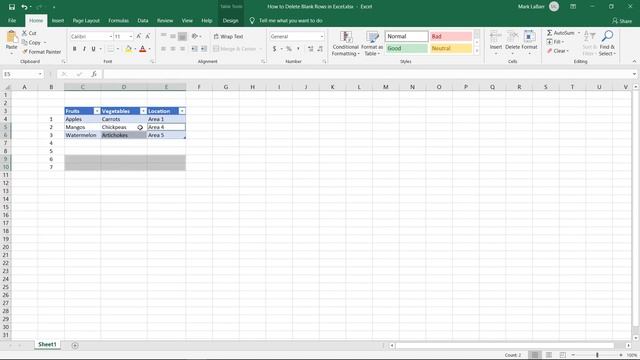The image size is (640, 360).
Task: Open Sort & Filter tool
Action: 589,43
